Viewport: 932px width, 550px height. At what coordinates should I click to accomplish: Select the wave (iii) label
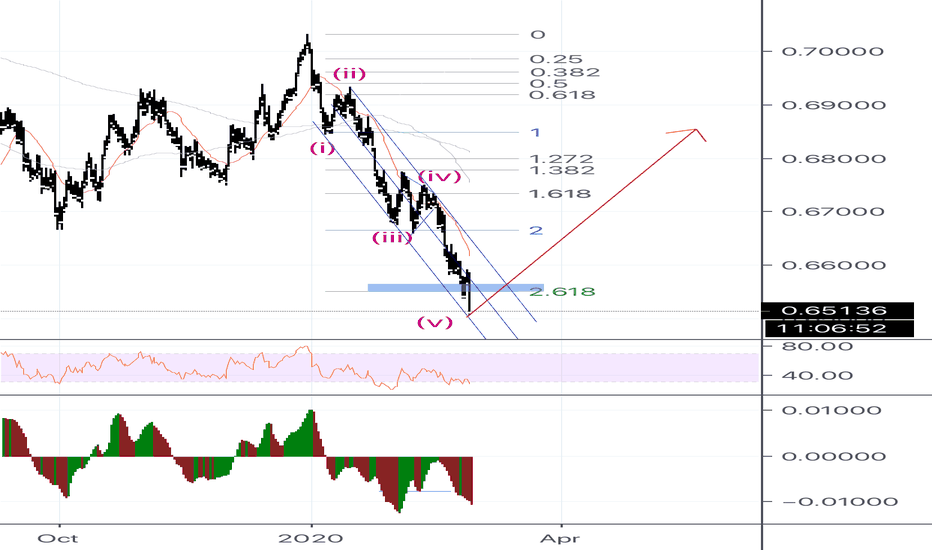coord(392,238)
